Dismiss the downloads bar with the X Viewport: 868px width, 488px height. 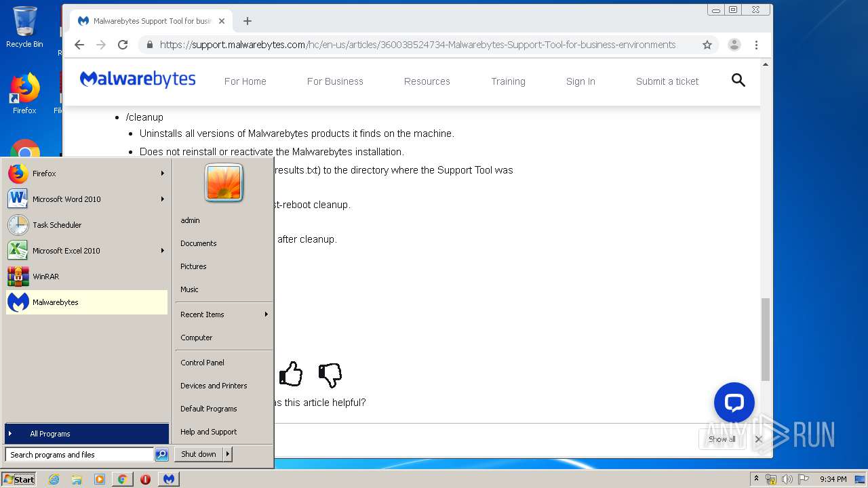(759, 439)
